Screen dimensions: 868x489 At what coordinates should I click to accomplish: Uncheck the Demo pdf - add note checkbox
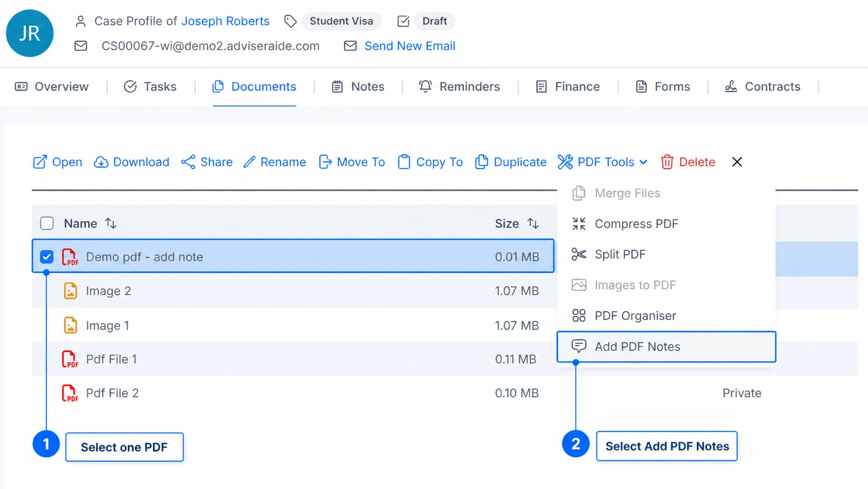pyautogui.click(x=47, y=257)
